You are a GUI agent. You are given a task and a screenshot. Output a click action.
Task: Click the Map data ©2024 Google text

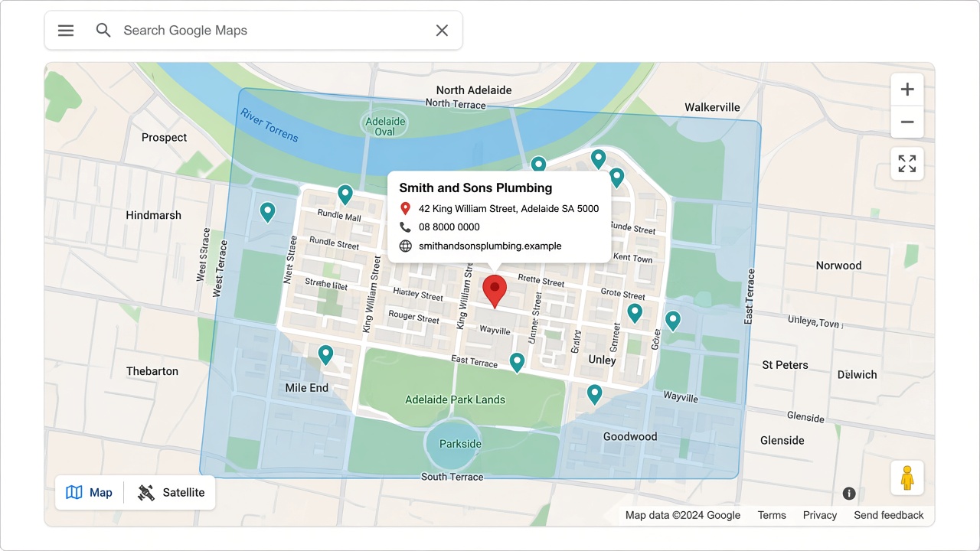point(683,515)
